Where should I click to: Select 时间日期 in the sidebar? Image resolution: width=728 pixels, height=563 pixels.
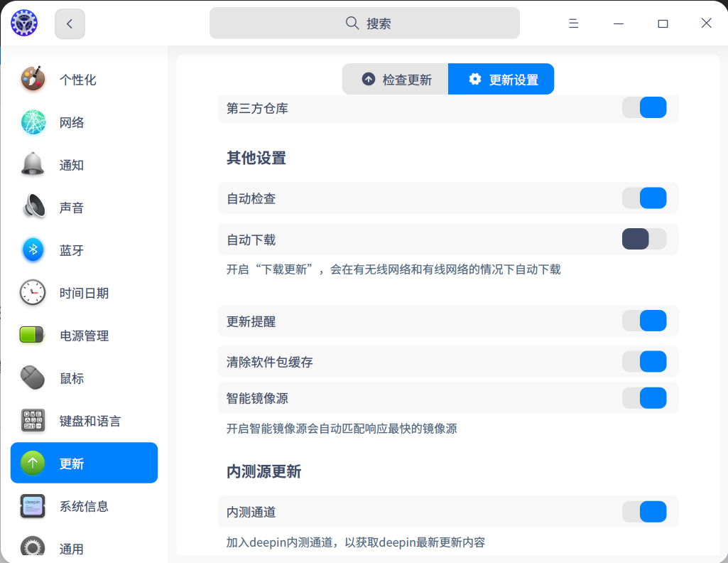point(84,293)
